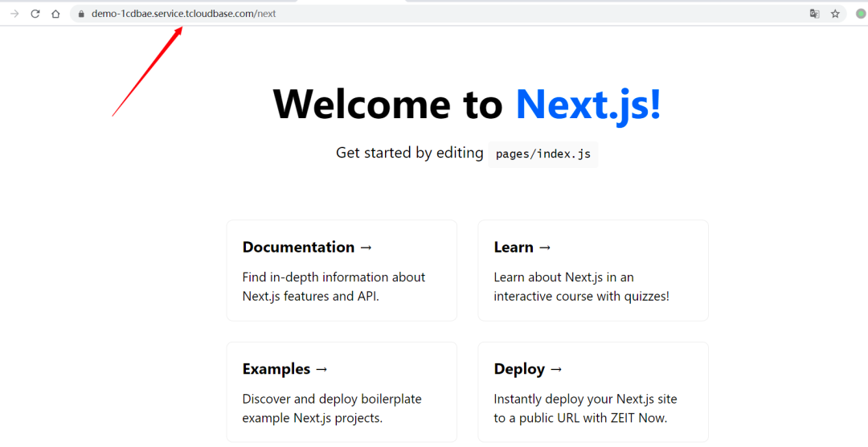This screenshot has height=447, width=868.
Task: Click the browser forward arrow
Action: point(15,14)
